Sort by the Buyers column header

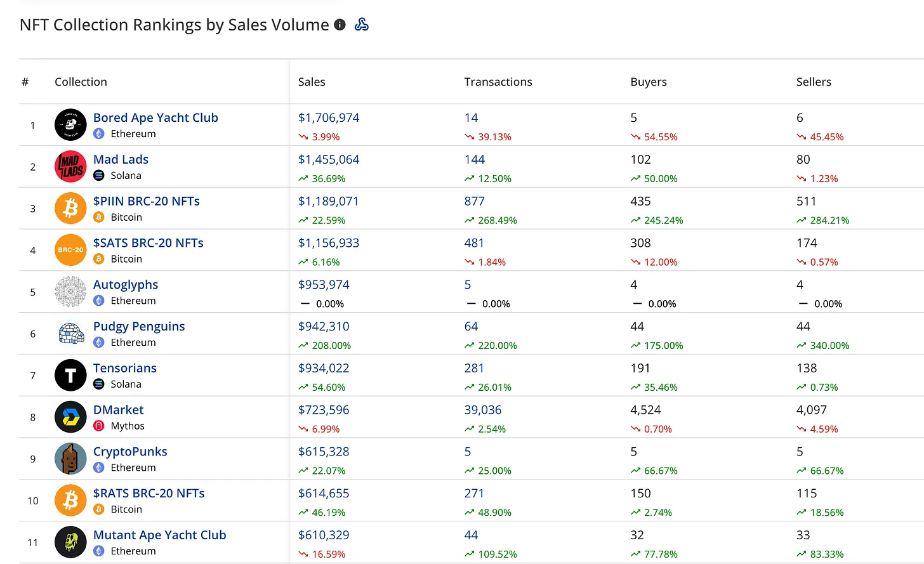[x=648, y=82]
